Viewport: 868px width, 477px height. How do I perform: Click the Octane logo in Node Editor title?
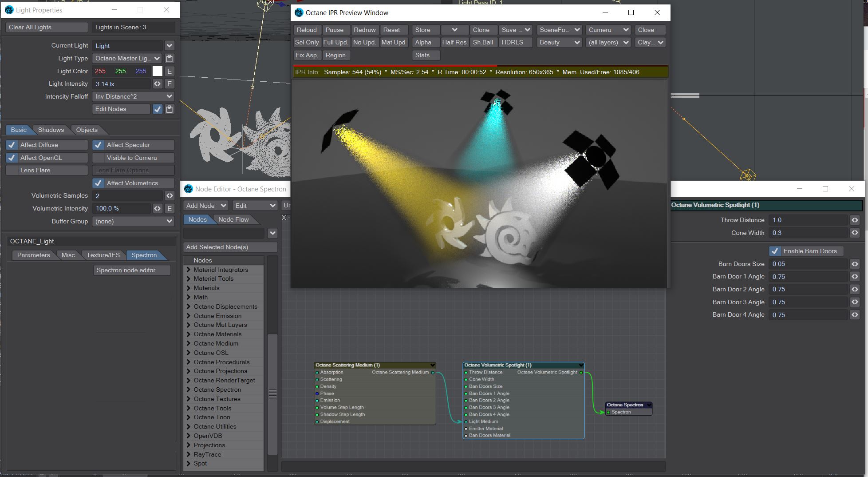[189, 189]
